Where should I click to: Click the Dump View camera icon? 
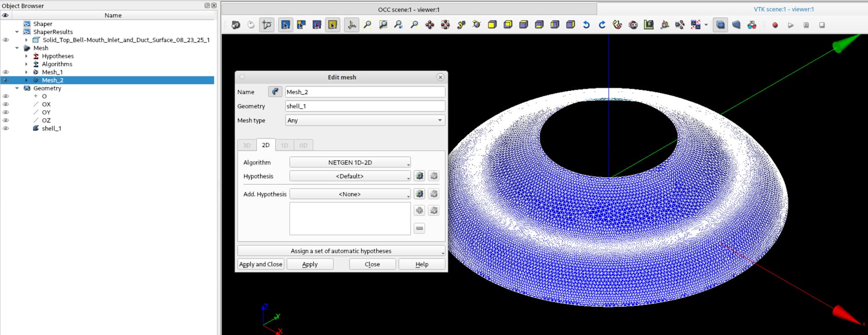click(236, 25)
